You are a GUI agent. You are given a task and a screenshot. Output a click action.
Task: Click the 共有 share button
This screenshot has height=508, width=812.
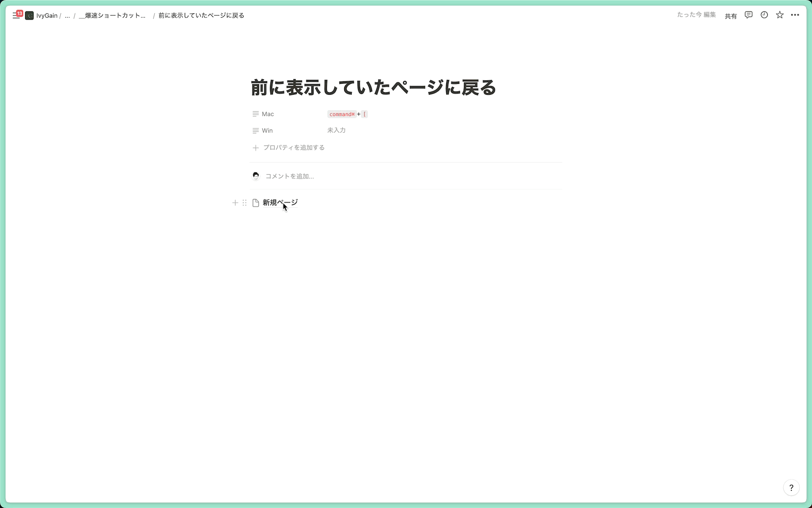tap(730, 16)
